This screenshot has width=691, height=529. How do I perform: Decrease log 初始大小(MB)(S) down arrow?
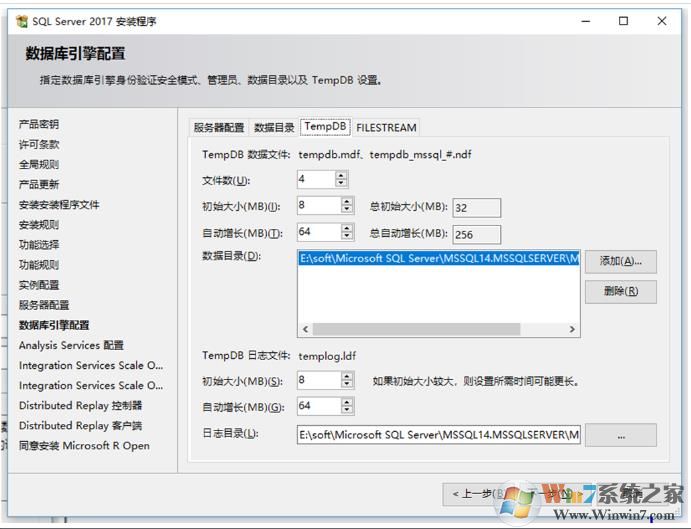pyautogui.click(x=347, y=384)
